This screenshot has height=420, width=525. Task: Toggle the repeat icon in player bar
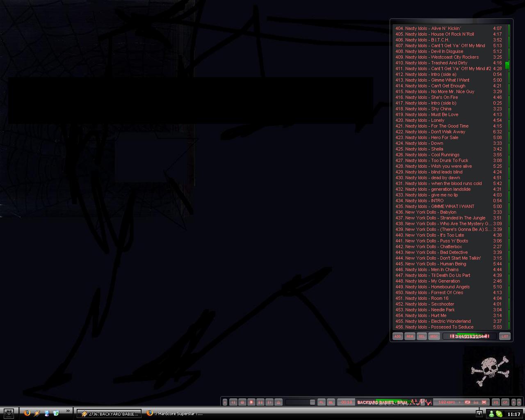pyautogui.click(x=468, y=402)
